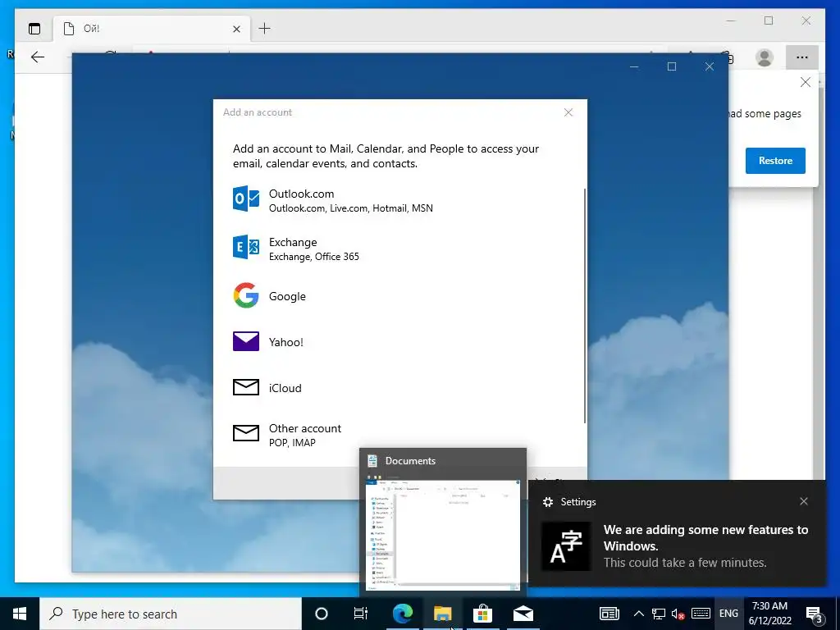Select the Exchange account icon

[246, 247]
